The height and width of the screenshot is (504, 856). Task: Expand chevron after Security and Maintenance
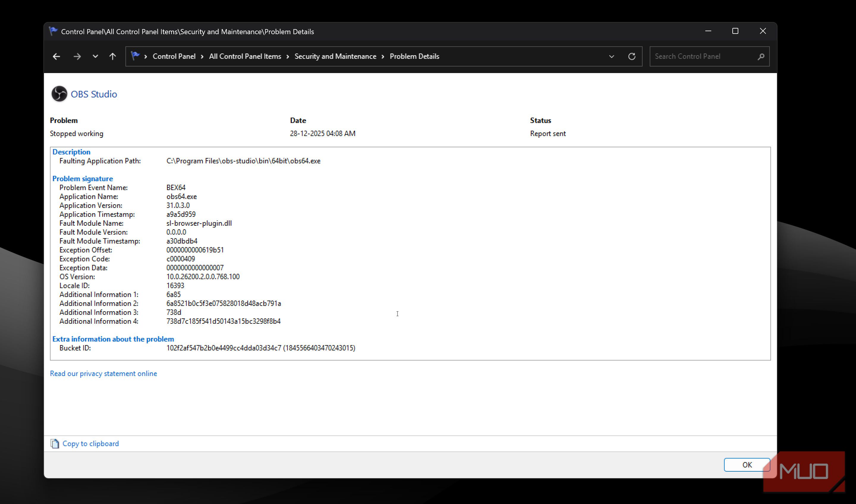pyautogui.click(x=383, y=56)
